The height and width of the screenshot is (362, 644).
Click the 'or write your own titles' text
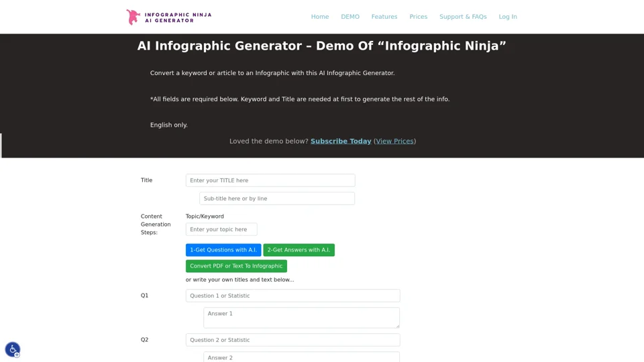point(240,280)
